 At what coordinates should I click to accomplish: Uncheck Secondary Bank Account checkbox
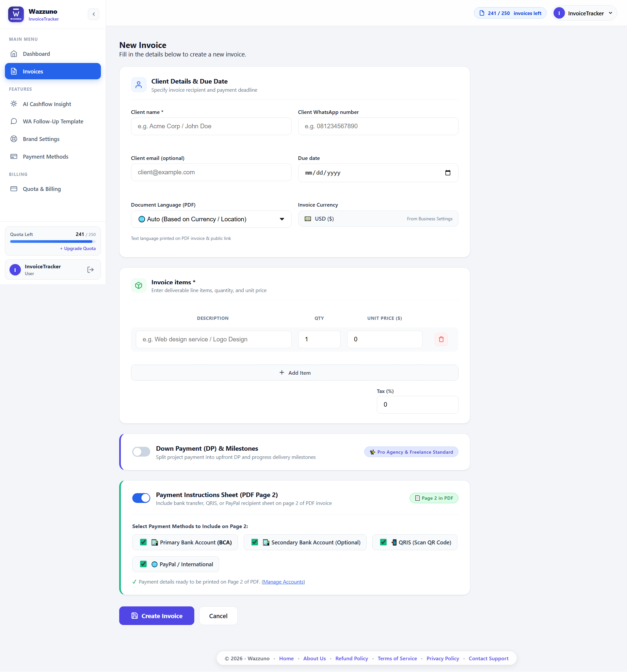click(x=255, y=542)
